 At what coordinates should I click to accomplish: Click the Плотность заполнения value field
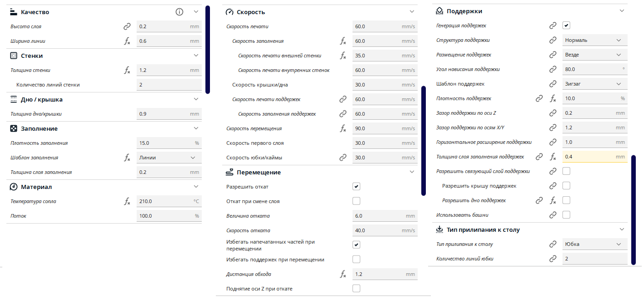click(x=169, y=143)
